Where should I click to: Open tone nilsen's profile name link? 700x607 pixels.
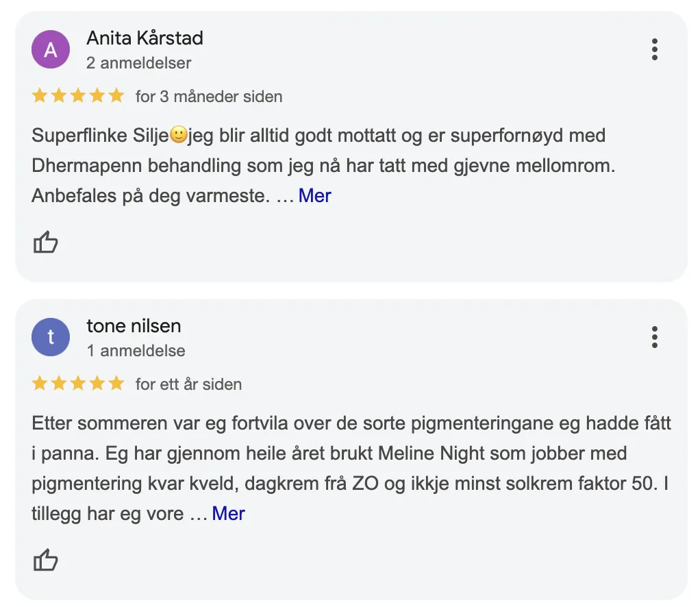click(134, 326)
